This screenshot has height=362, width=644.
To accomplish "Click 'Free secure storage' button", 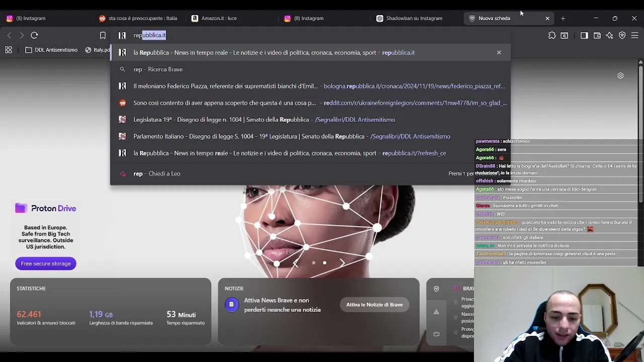I will [46, 263].
